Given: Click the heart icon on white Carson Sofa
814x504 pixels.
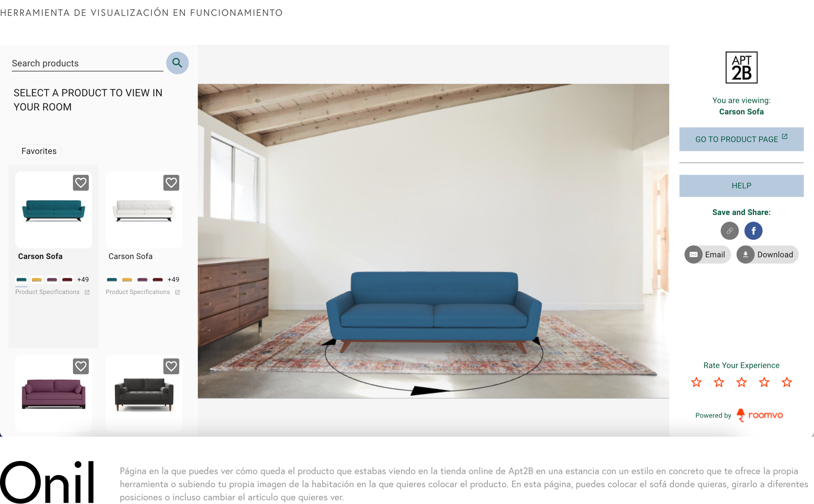Looking at the screenshot, I should [x=171, y=183].
